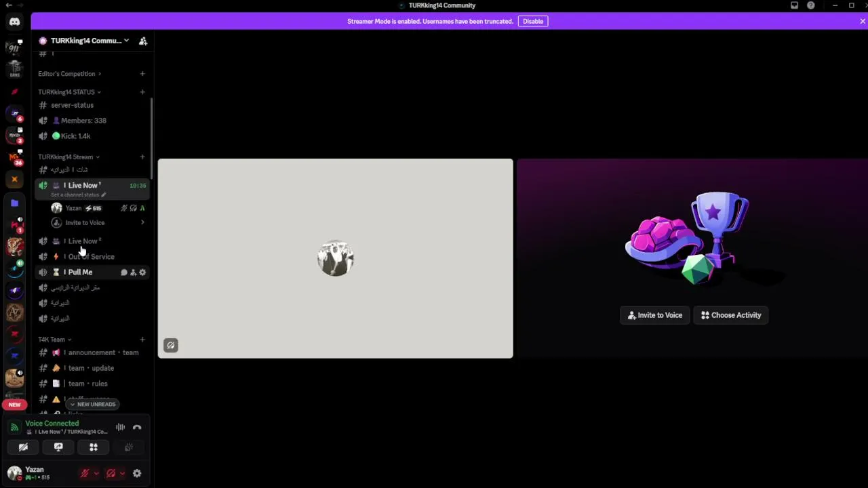Open voice noise suppression settings
868x488 pixels.
(120, 427)
